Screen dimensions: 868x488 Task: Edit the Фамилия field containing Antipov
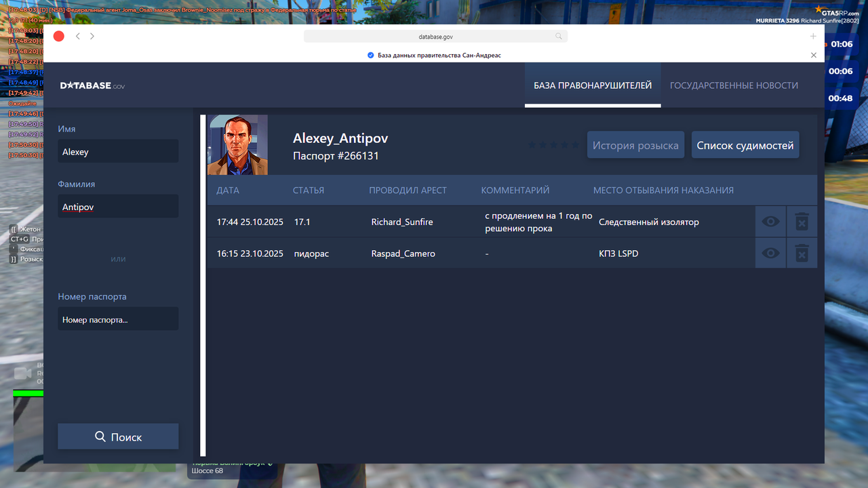point(118,206)
